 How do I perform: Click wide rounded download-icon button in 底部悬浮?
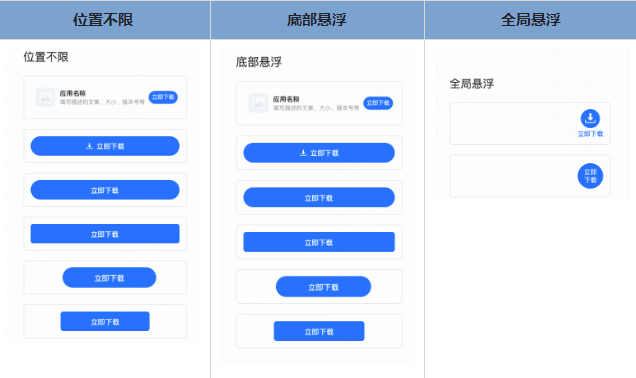[x=319, y=153]
